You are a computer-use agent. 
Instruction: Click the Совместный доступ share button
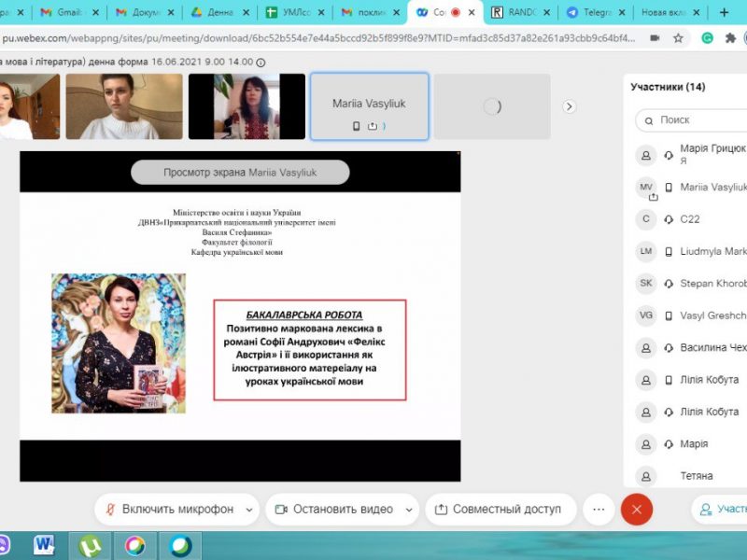tap(500, 510)
